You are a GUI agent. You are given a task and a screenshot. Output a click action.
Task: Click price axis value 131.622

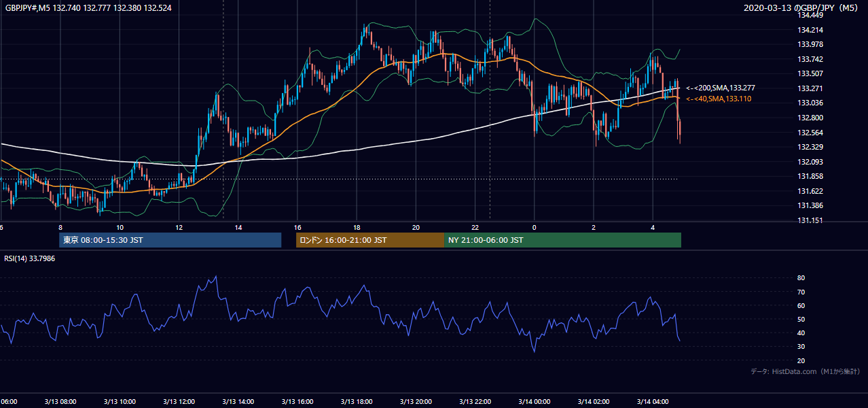coord(810,191)
